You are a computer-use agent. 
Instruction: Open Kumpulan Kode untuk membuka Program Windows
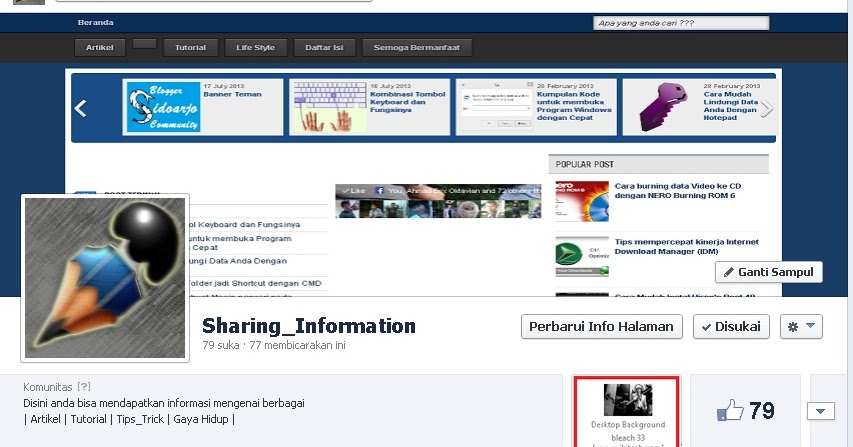tap(574, 105)
